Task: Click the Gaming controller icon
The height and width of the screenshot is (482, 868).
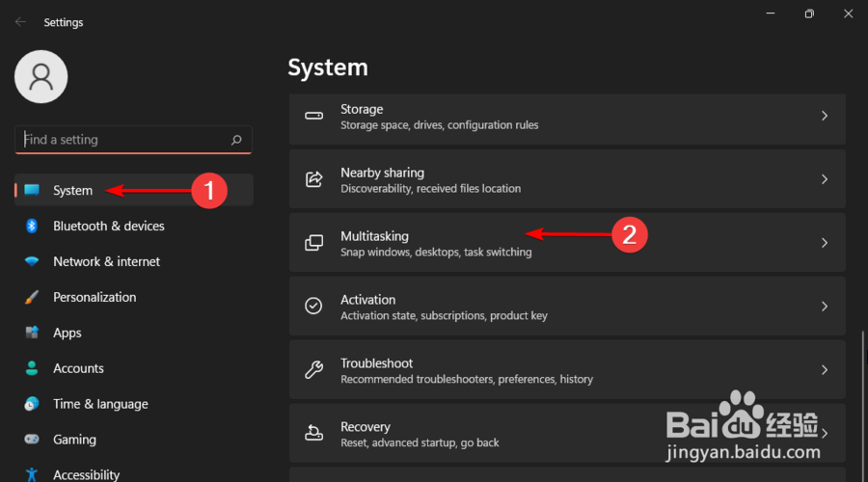Action: pos(32,440)
